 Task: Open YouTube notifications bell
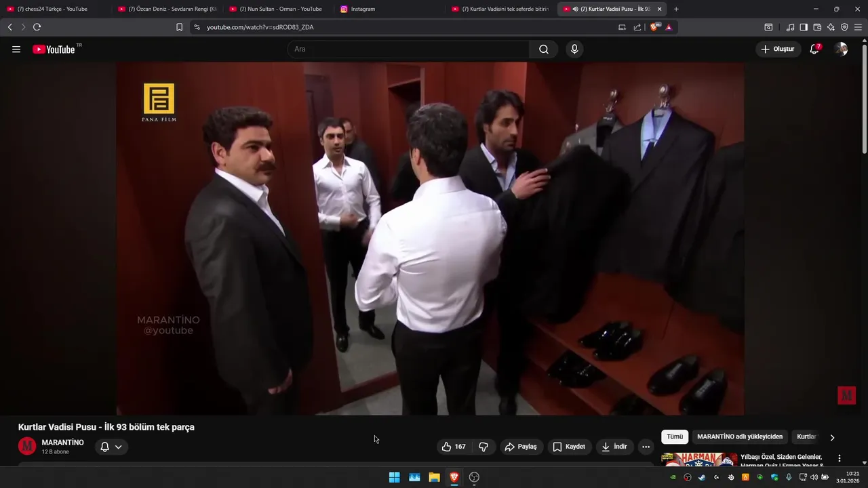(x=814, y=49)
